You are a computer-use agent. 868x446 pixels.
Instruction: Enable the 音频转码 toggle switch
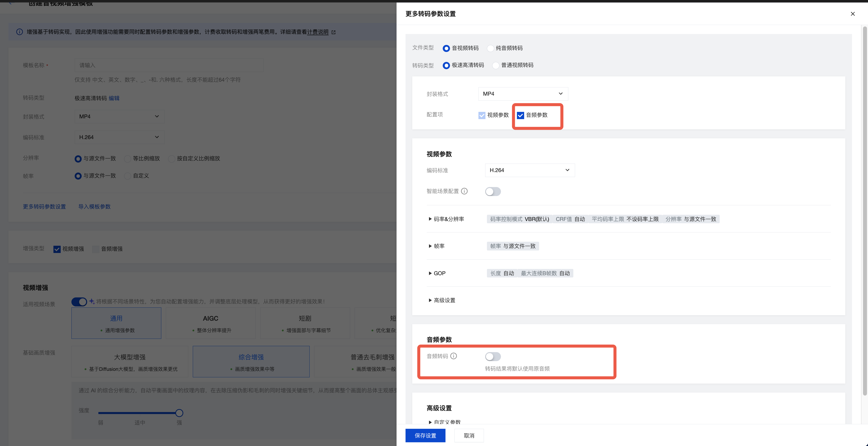[x=493, y=356]
